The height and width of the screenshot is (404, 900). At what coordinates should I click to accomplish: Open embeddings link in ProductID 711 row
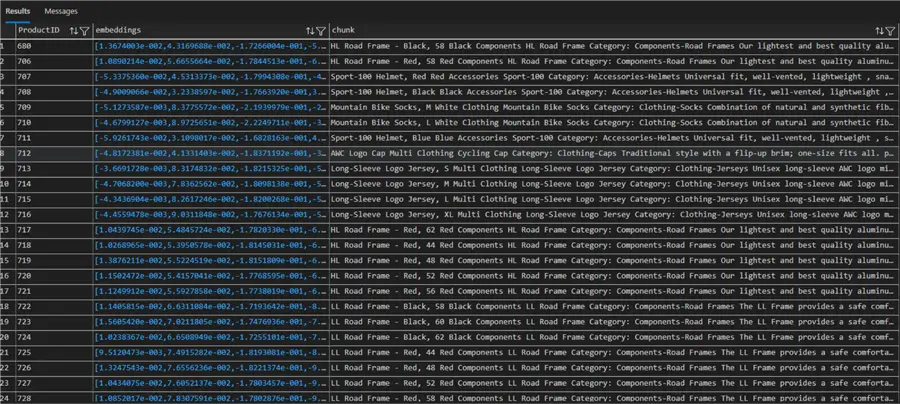tap(211, 138)
